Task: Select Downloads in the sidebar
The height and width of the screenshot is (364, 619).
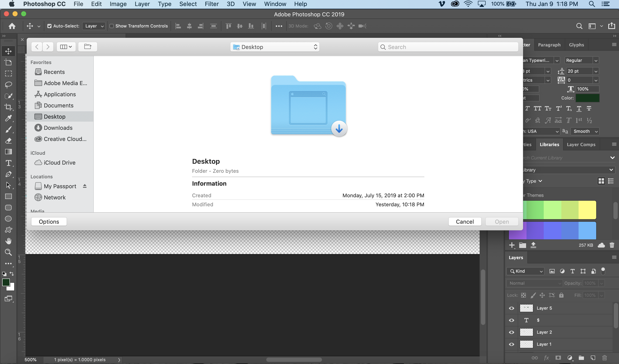Action: (58, 128)
